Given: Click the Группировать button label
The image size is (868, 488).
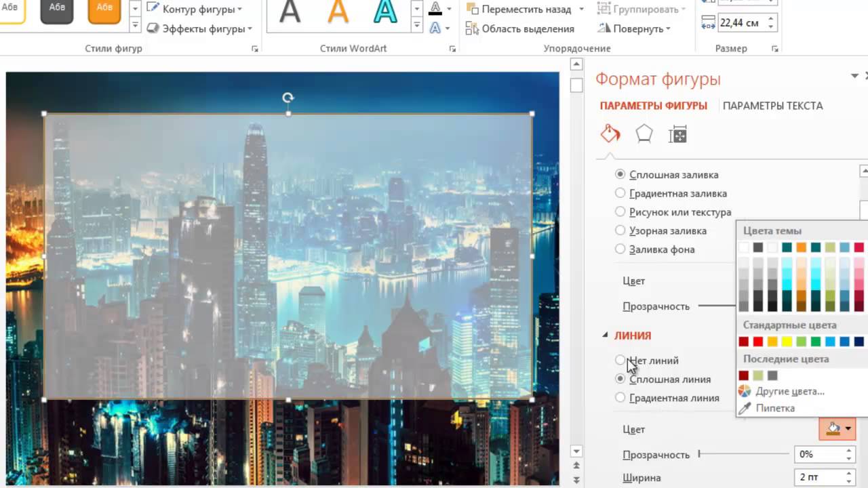Looking at the screenshot, I should [646, 9].
